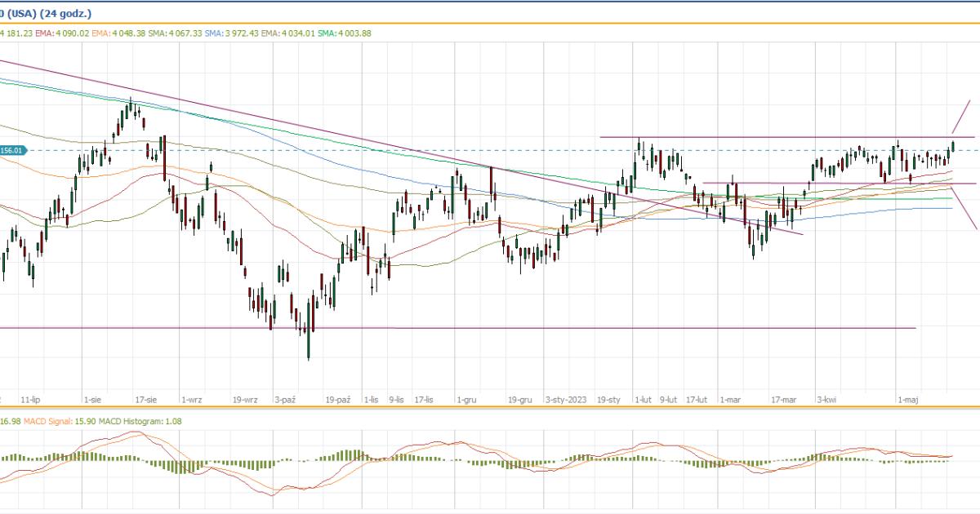Viewport: 980px width, 514px height.
Task: Select the bottom horizontal purple support line
Action: click(490, 328)
